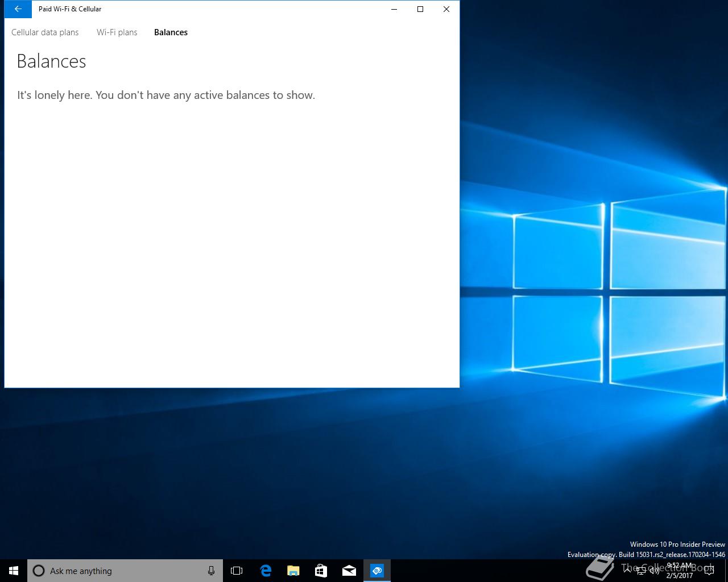The width and height of the screenshot is (728, 582).
Task: Show hidden system tray icons
Action: 627,571
